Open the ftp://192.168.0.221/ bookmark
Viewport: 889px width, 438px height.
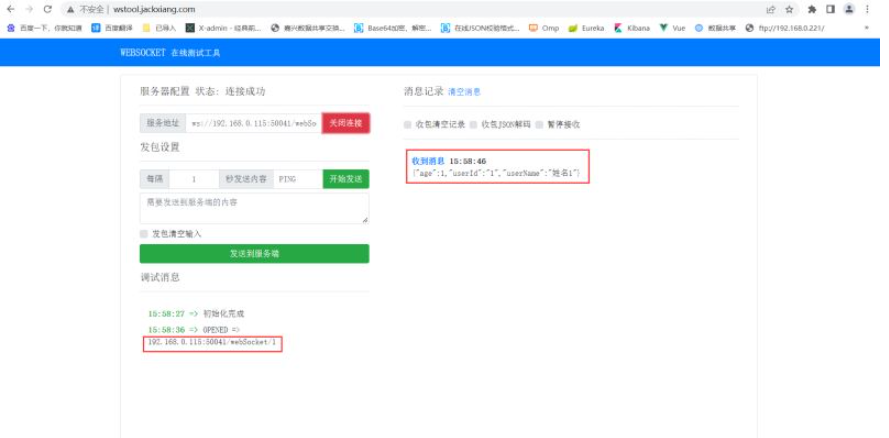click(x=785, y=27)
